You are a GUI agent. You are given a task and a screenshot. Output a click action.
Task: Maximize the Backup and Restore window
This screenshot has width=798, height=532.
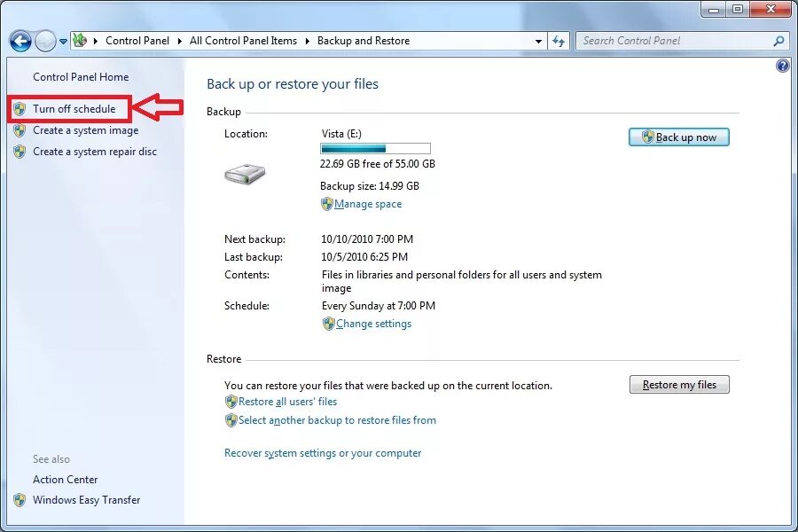click(738, 9)
